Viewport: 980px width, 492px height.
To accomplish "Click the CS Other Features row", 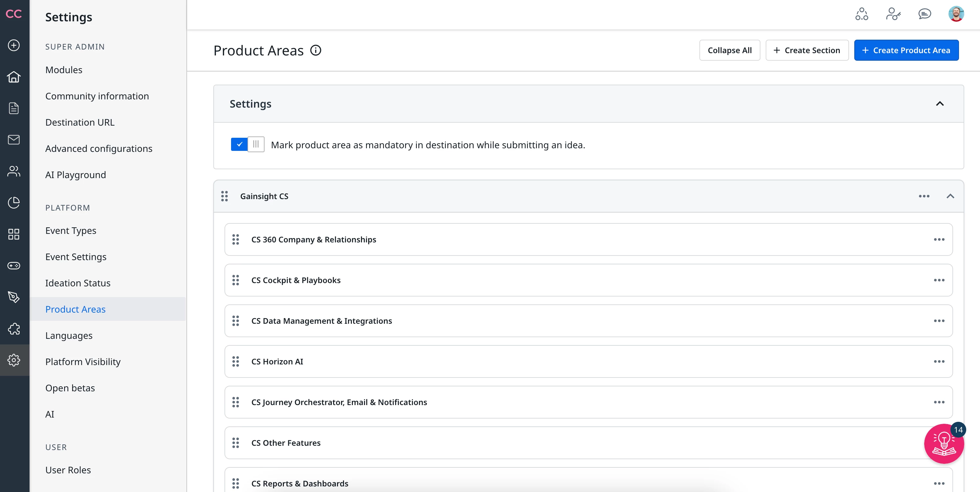I will 588,443.
